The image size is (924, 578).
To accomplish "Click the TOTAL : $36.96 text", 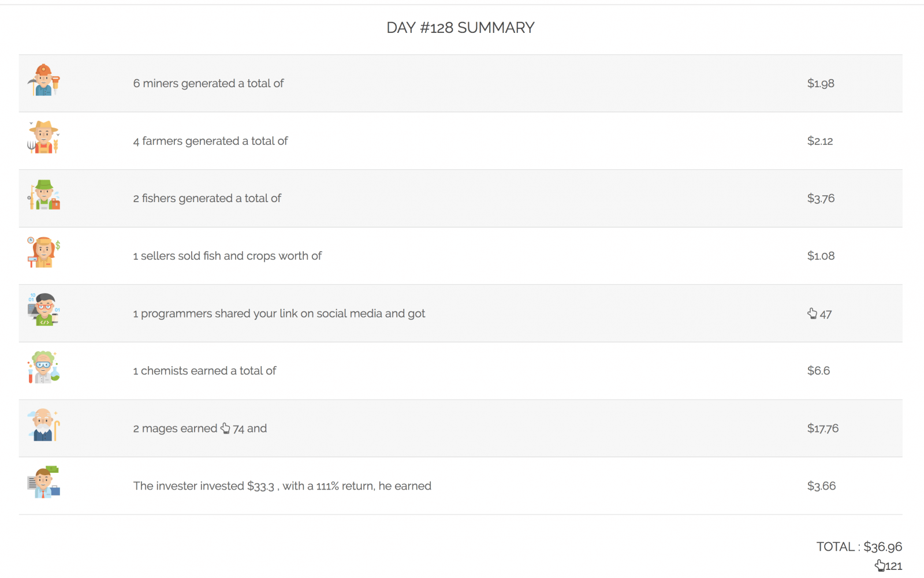I will tap(859, 547).
